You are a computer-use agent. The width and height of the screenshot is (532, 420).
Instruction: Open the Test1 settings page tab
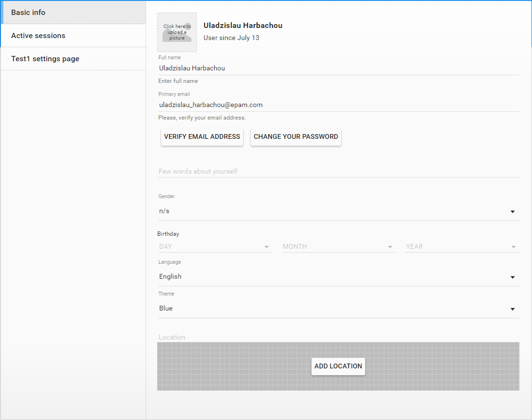(73, 59)
